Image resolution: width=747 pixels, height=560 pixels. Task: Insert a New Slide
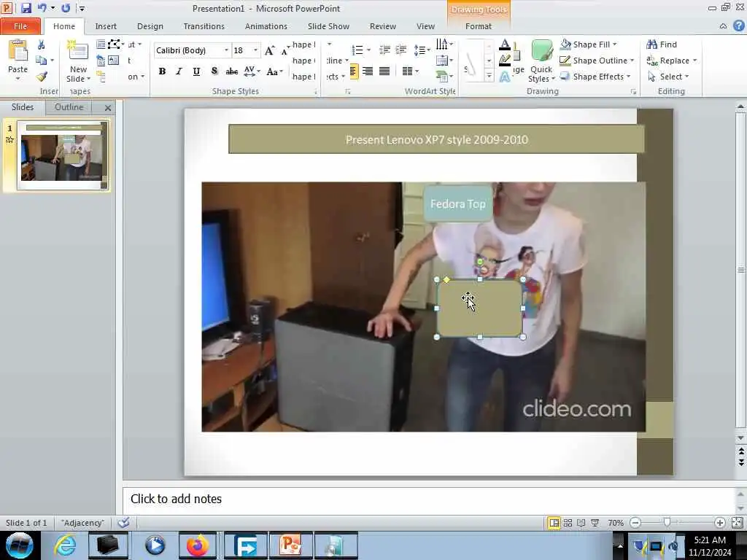tap(78, 62)
